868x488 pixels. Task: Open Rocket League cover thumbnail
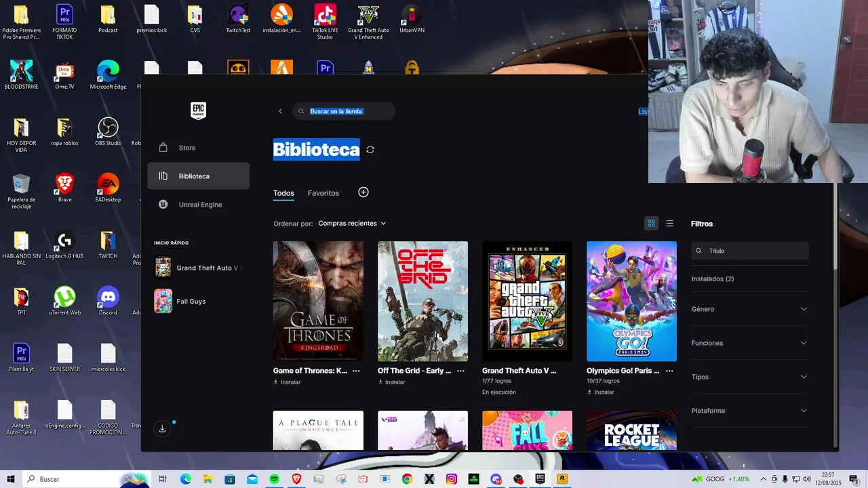[631, 430]
